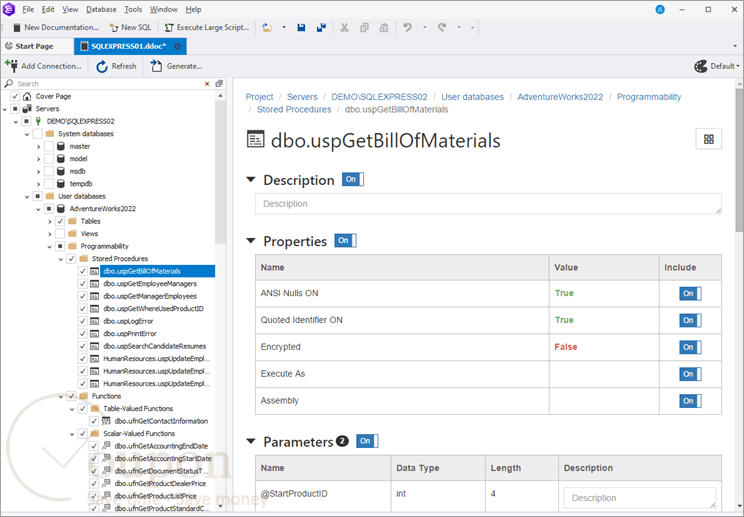This screenshot has width=744, height=517.
Task: Collapse the Stored Procedures node
Action: coord(61,259)
